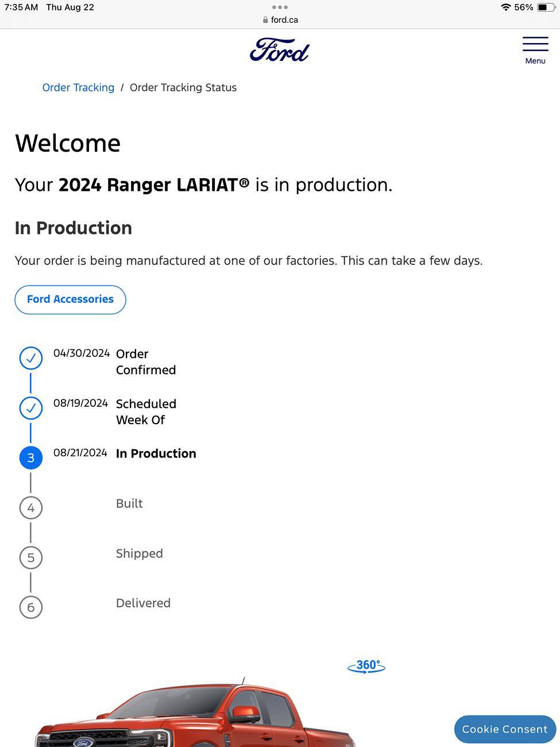This screenshot has height=747, width=560.
Task: Tap the ford.ca address bar
Action: coord(280,20)
